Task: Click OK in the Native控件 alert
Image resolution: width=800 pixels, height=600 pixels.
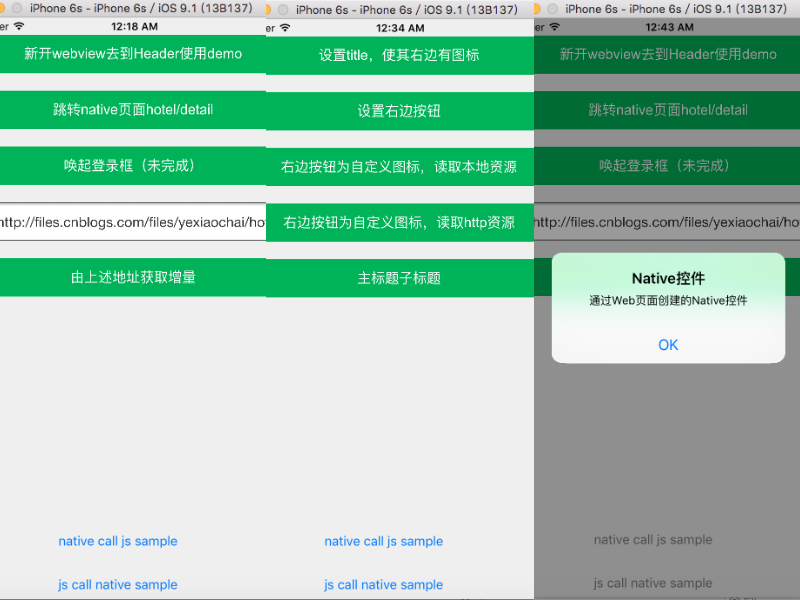Action: click(x=668, y=345)
